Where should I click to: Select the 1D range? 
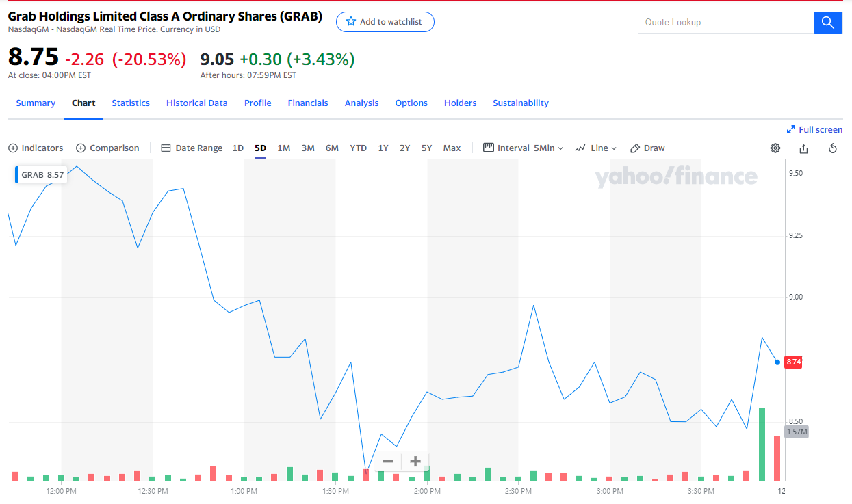point(238,148)
